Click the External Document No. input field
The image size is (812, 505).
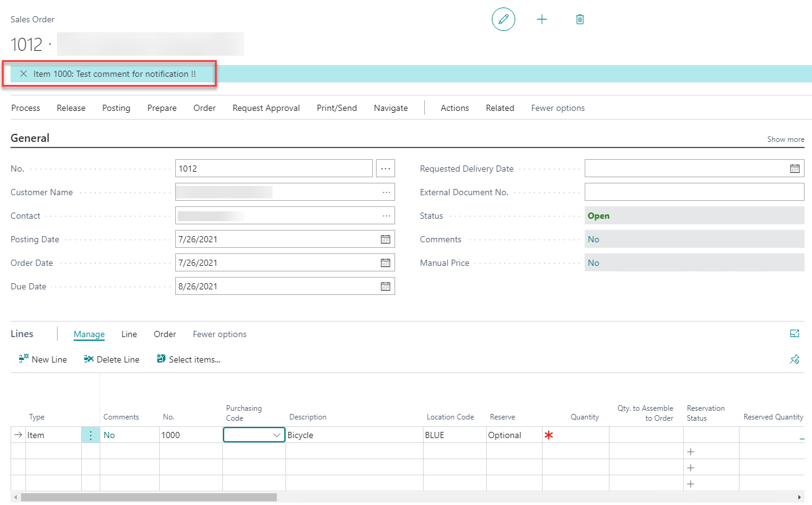(694, 192)
